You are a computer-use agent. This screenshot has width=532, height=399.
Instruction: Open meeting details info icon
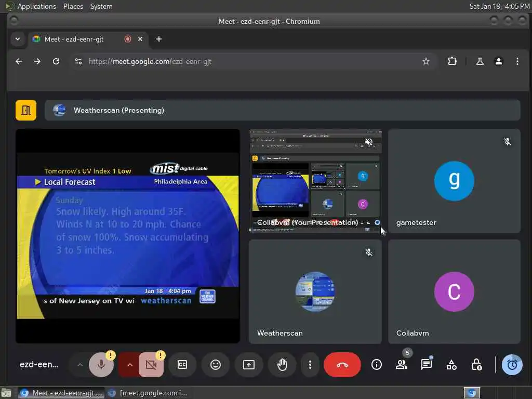click(376, 365)
